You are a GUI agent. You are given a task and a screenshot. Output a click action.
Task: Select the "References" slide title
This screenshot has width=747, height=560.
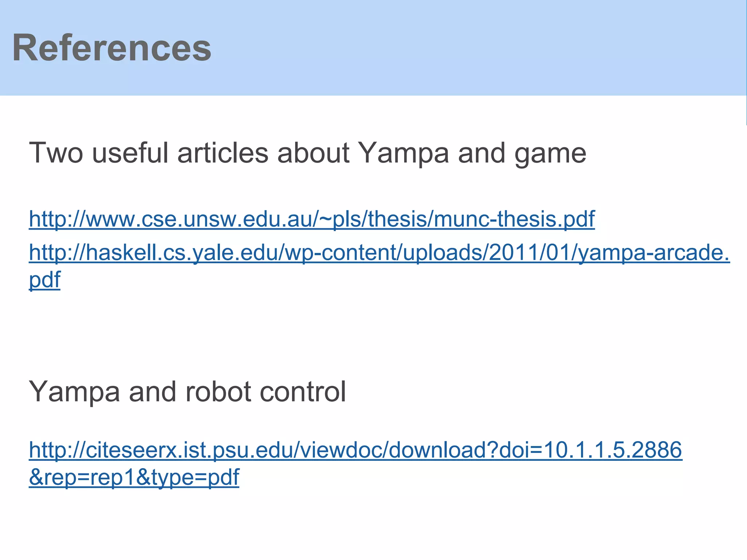coord(112,48)
